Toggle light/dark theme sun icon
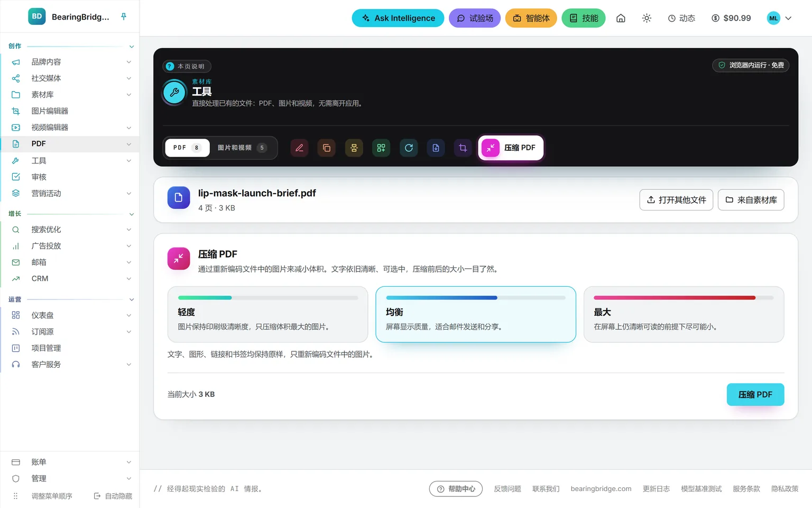812x508 pixels. tap(647, 18)
